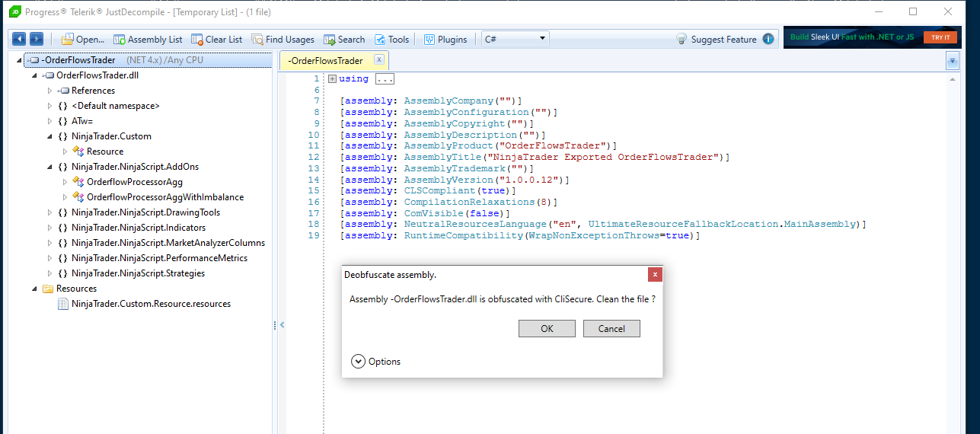Screen dimensions: 980x434
Task: Click UltimateResourceFallbackLocation type link
Action: [x=682, y=225]
